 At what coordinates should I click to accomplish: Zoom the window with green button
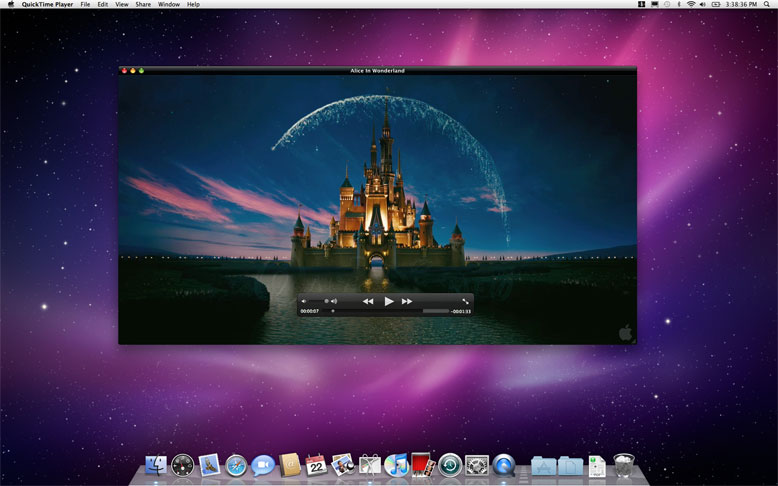(x=141, y=71)
